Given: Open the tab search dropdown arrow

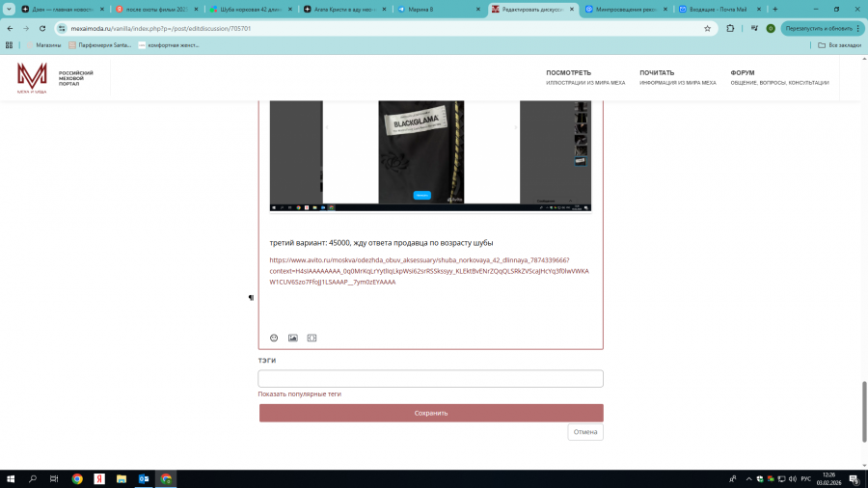Looking at the screenshot, I should pos(11,9).
